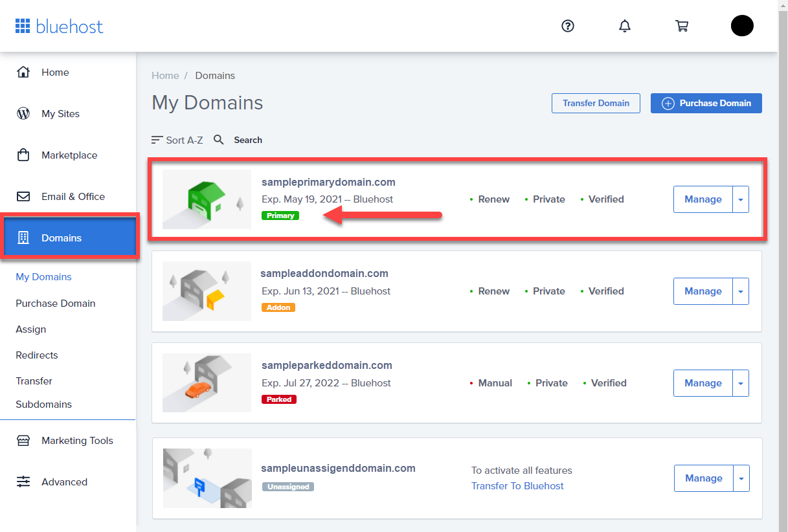
Task: Open the Assign submenu item
Action: [31, 329]
